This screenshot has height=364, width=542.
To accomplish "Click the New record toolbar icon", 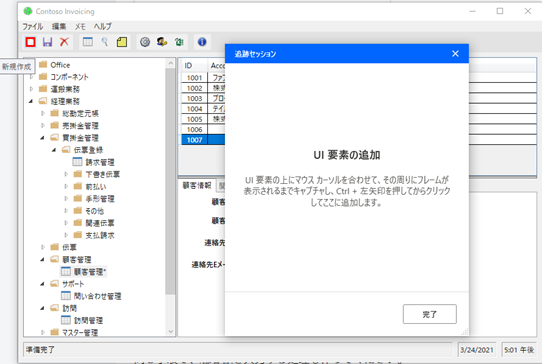I will (x=30, y=42).
